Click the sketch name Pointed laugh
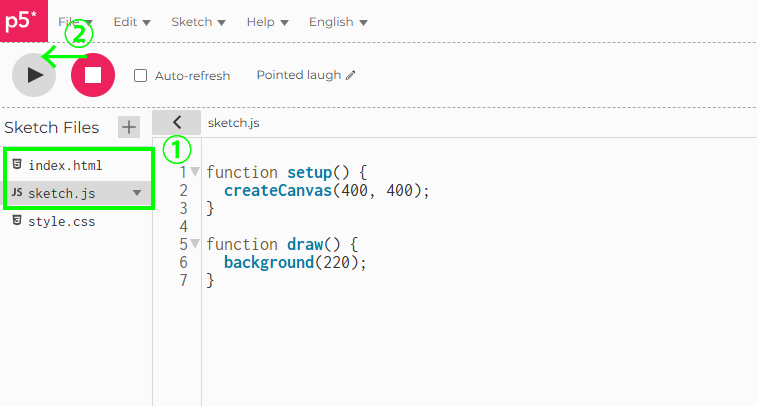Viewport: 757px width, 406px height. point(298,76)
